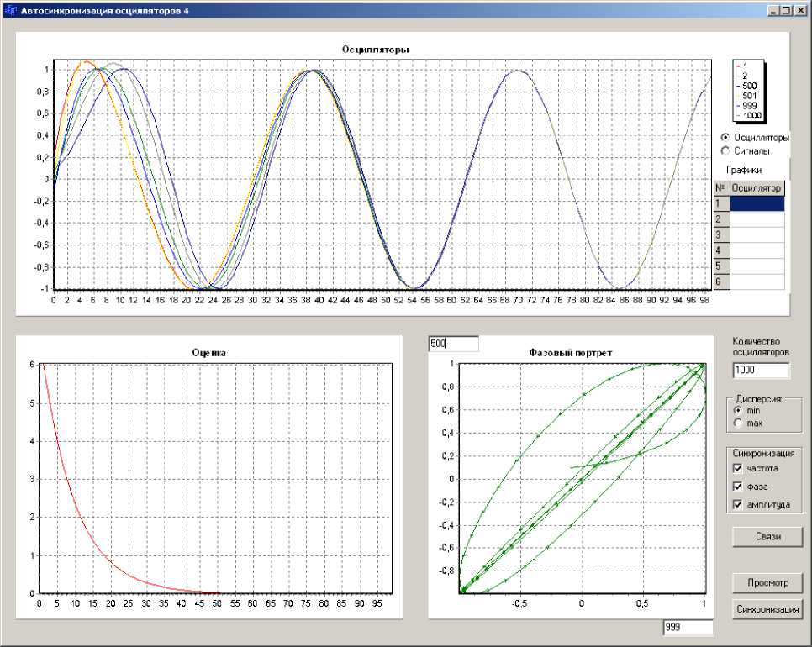The image size is (812, 647).
Task: Select the highlighted Осциллятор cell in row 1
Action: [757, 203]
